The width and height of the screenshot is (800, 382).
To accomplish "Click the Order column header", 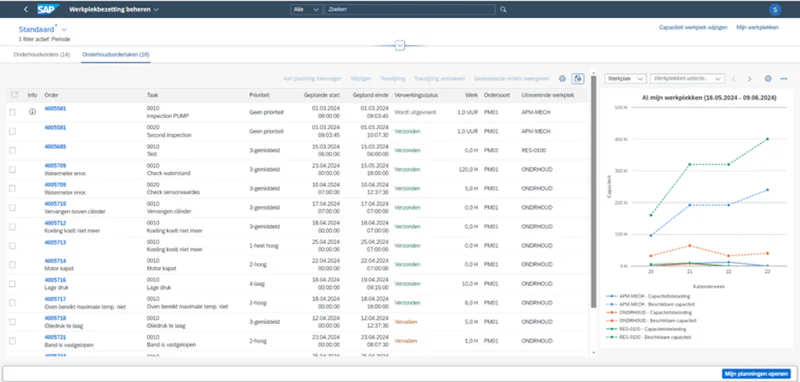I will pos(51,95).
